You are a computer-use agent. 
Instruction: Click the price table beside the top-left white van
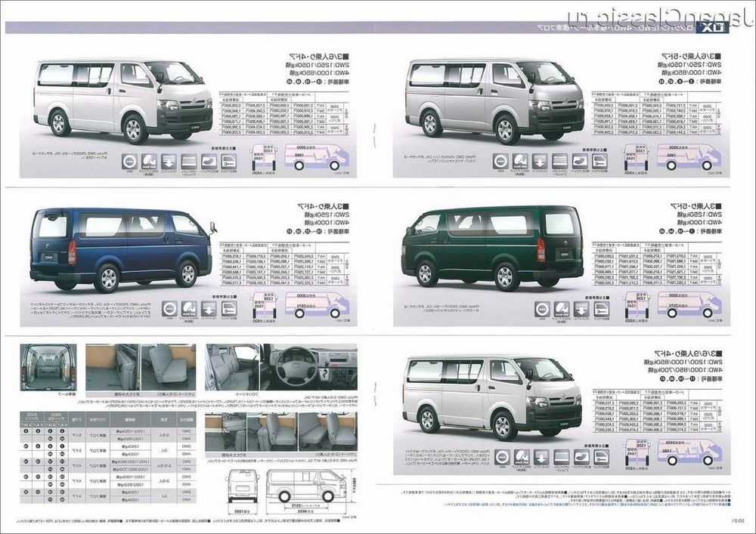(286, 113)
